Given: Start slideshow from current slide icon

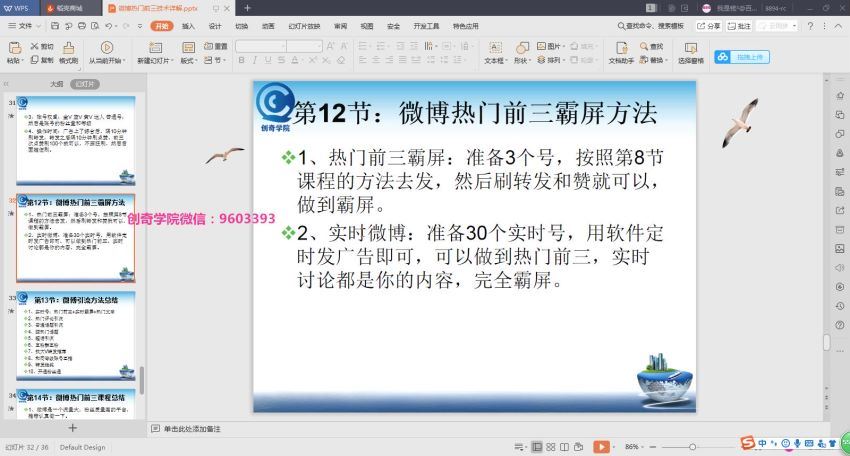Looking at the screenshot, I should click(x=107, y=48).
